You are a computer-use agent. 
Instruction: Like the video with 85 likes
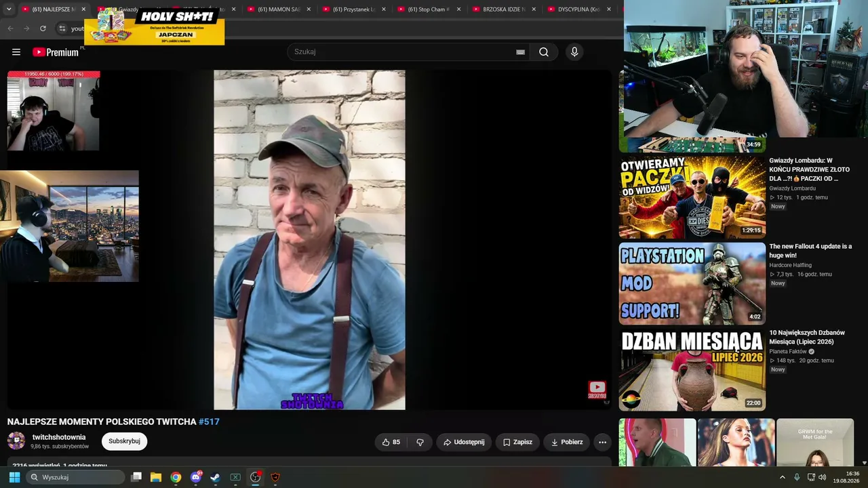[391, 442]
